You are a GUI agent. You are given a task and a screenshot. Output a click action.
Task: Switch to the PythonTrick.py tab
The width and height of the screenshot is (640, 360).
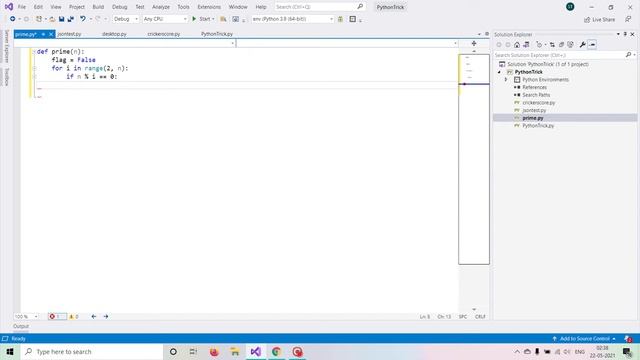click(x=217, y=34)
